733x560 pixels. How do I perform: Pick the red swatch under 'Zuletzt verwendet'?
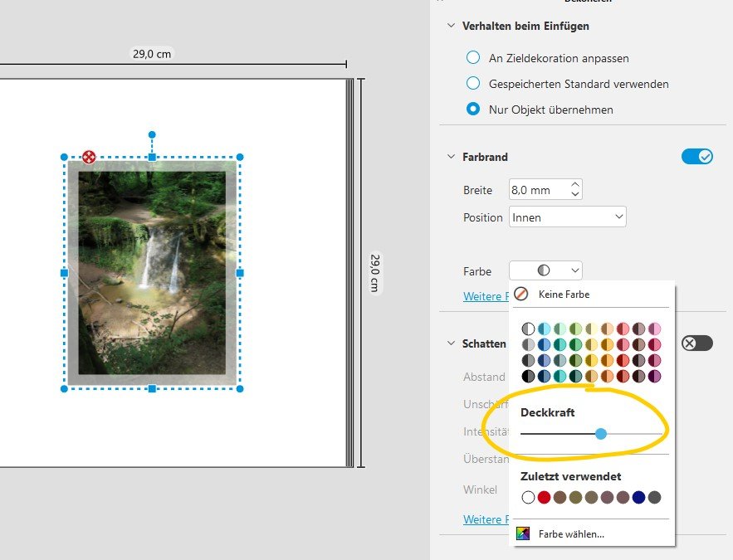(x=544, y=498)
